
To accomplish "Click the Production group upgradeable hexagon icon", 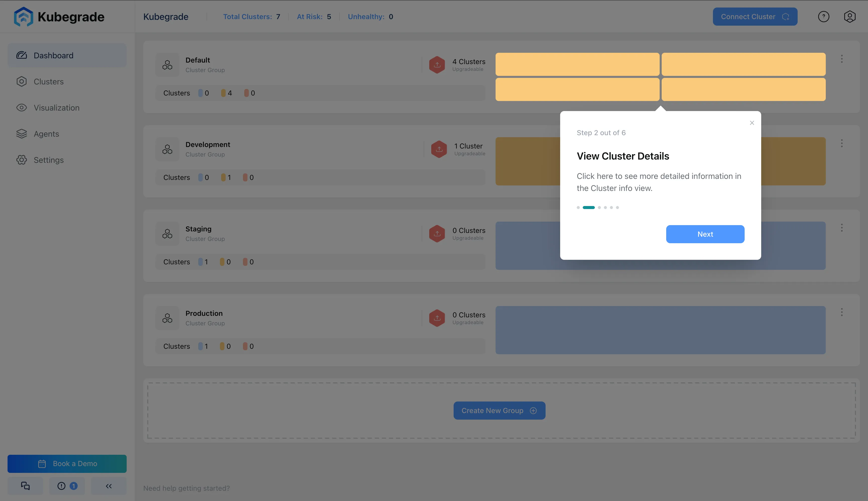I will point(437,318).
